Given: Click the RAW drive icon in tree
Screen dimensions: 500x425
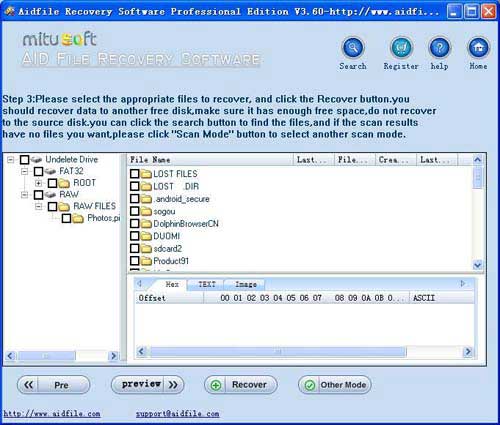Looking at the screenshot, I should tap(50, 195).
